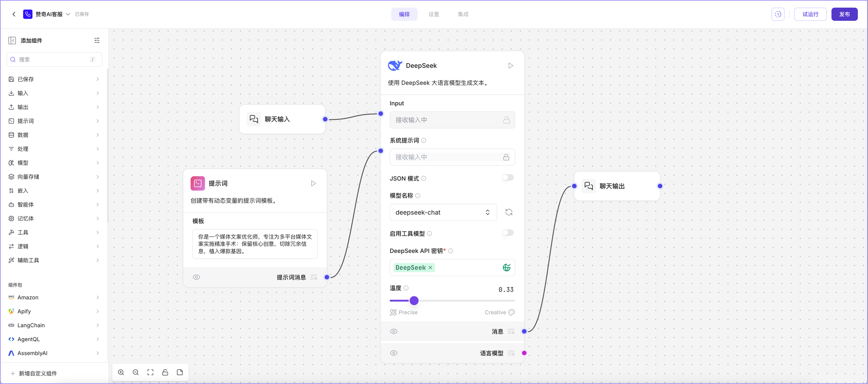868x384 pixels.
Task: Click the zoom in canvas icon
Action: 121,372
